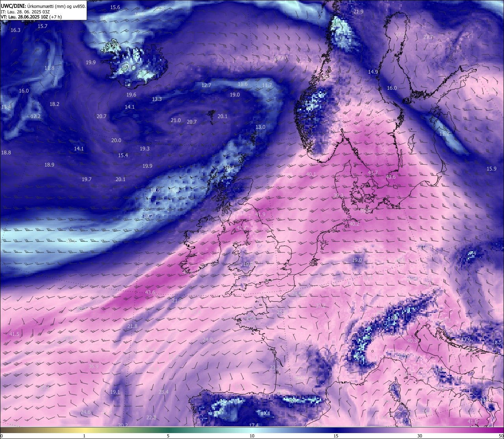Image resolution: width=504 pixels, height=439 pixels.
Task: Point at the 19.6 value near Iceland
Action: pos(131,94)
